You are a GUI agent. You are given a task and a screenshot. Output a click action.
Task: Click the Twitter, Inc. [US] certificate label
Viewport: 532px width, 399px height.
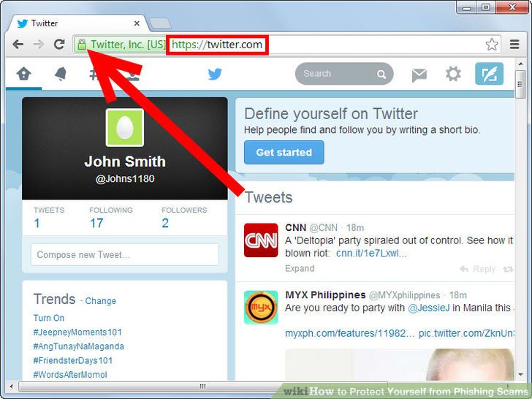(128, 45)
